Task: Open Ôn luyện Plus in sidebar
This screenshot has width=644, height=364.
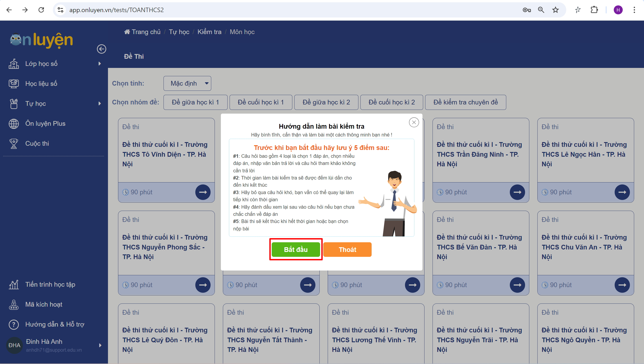Action: coord(45,123)
